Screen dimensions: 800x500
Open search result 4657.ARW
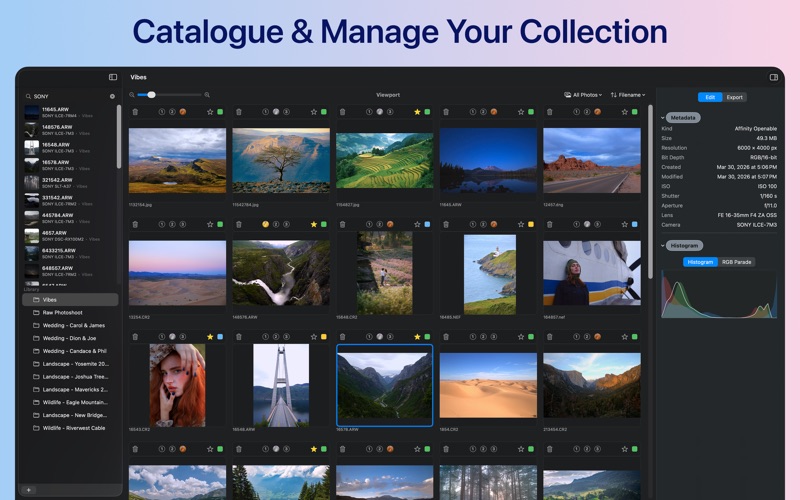pyautogui.click(x=70, y=236)
